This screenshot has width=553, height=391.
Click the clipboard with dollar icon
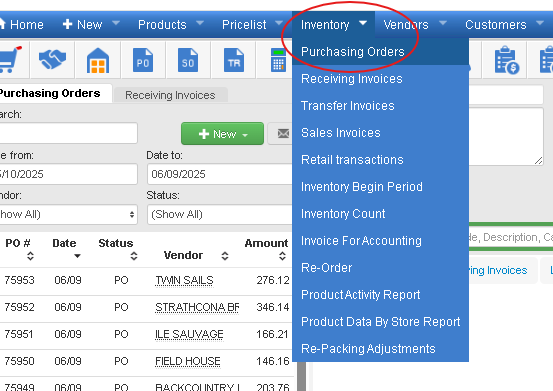506,60
